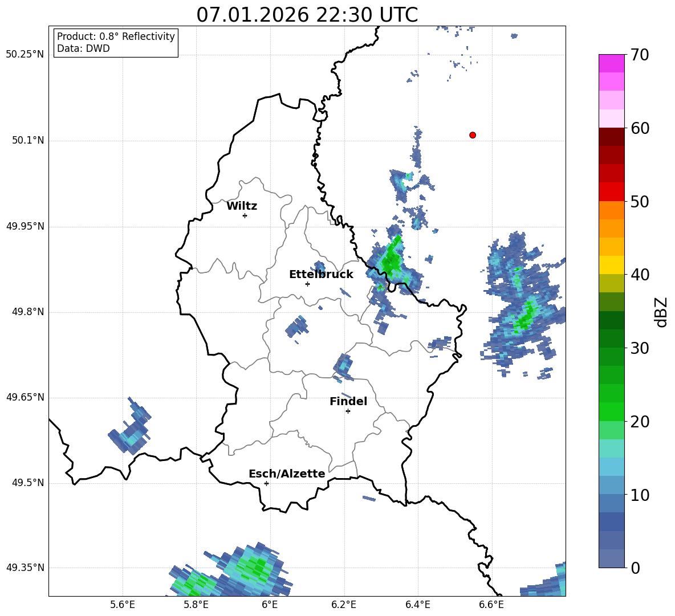Pick the bright green swatch above 20 dBZ

coord(611,412)
